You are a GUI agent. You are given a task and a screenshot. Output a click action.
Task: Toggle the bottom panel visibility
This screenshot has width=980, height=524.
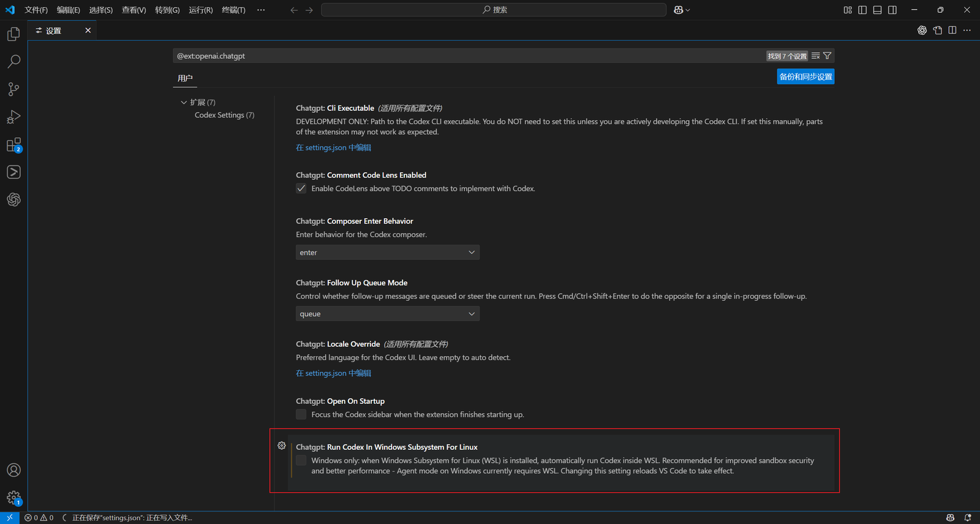(x=877, y=10)
